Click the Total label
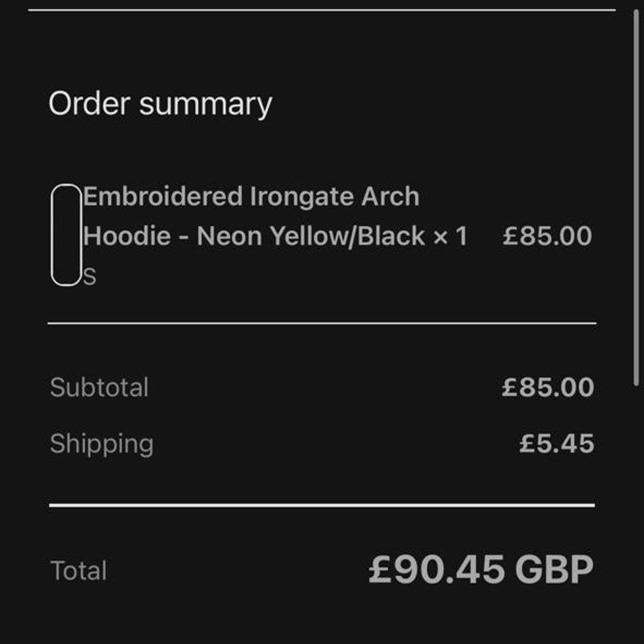 [x=78, y=571]
